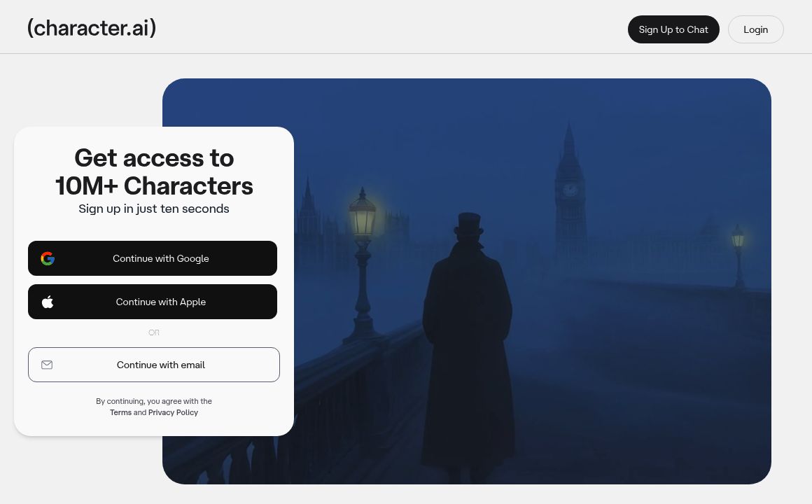This screenshot has width=812, height=504.
Task: Click the "Get access to 10M+ Characters" heading
Action: click(154, 172)
